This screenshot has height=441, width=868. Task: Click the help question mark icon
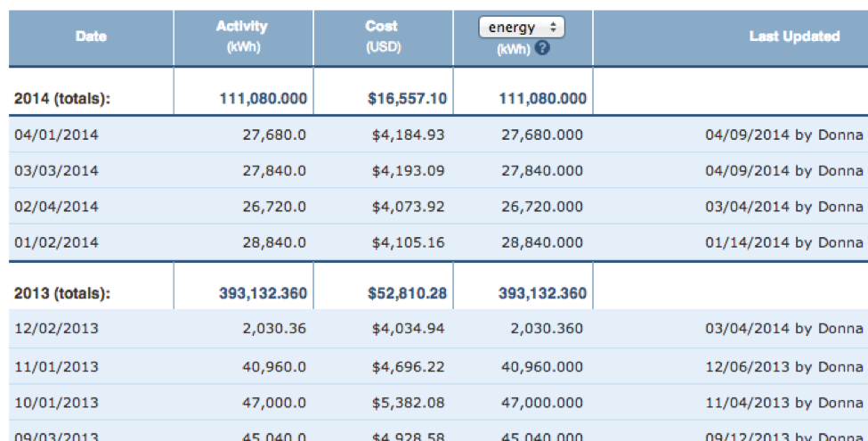(x=543, y=49)
